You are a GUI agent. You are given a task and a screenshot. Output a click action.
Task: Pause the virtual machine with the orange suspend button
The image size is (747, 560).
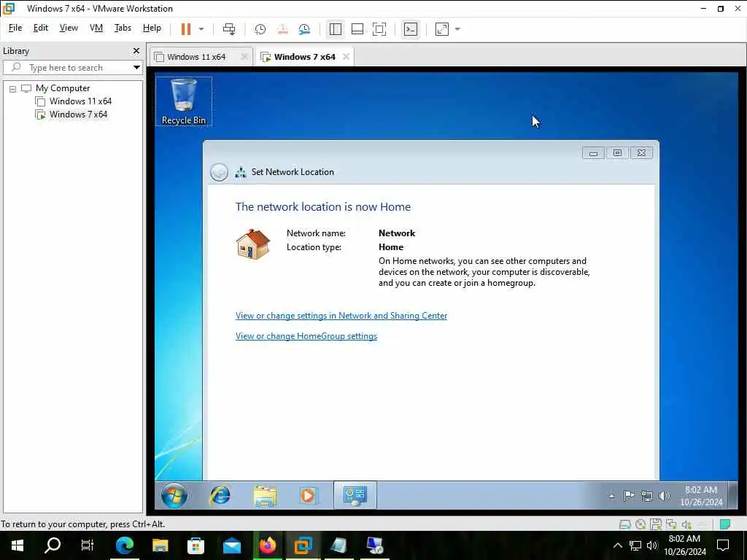click(186, 29)
